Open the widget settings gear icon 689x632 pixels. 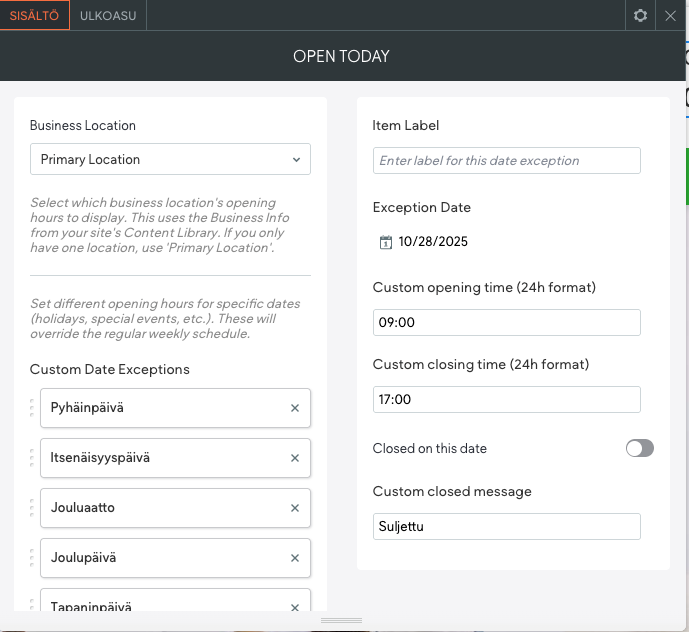[641, 15]
